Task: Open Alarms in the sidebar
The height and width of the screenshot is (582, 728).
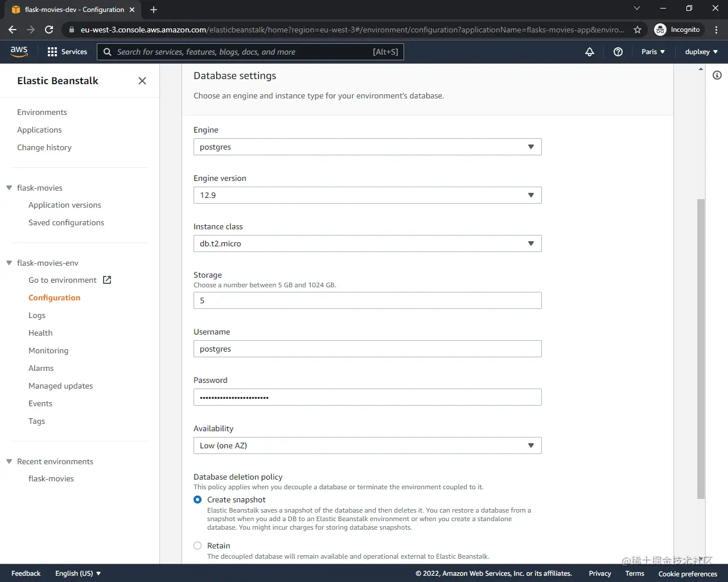Action: (x=41, y=368)
